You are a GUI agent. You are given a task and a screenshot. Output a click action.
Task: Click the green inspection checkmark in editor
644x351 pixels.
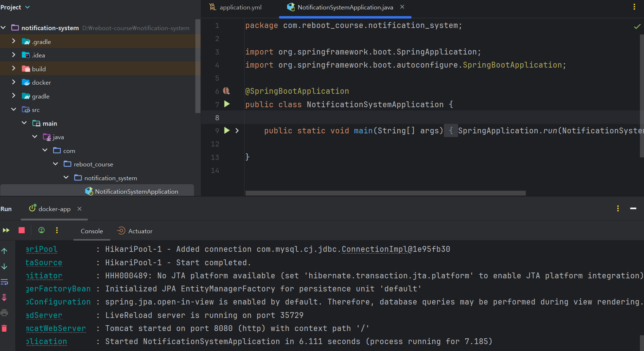pos(637,26)
